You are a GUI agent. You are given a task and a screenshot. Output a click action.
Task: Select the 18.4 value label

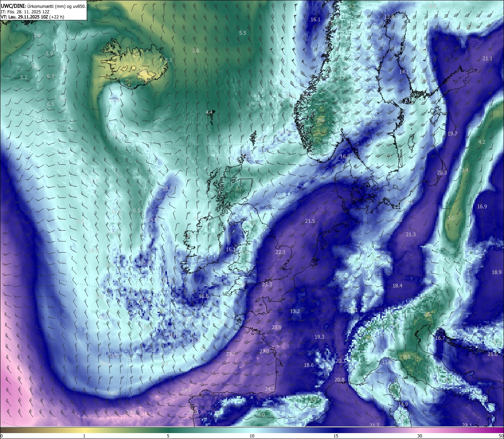coord(397,286)
